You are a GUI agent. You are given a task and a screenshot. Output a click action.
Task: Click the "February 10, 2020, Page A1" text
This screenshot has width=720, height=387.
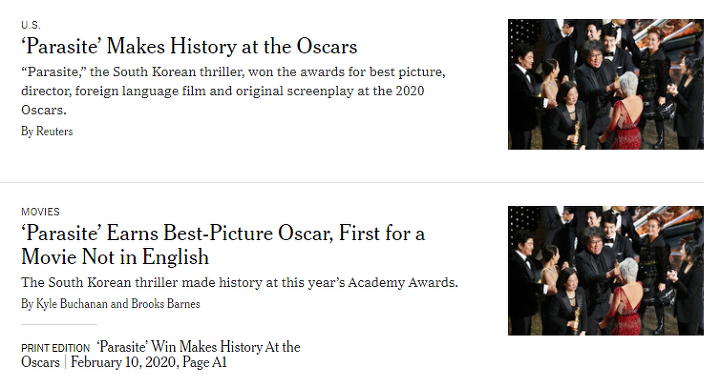[149, 362]
